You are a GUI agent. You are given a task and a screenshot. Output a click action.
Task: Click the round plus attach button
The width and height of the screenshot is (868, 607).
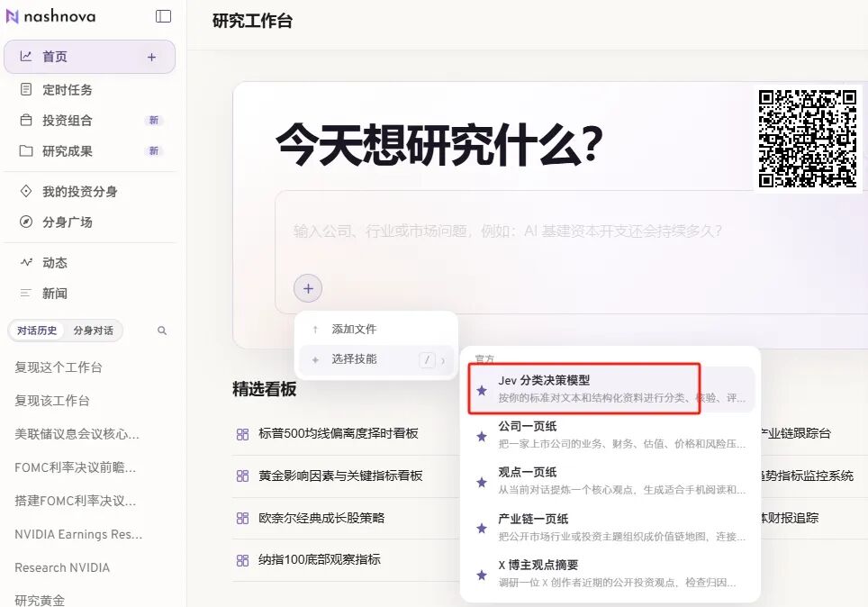[308, 288]
